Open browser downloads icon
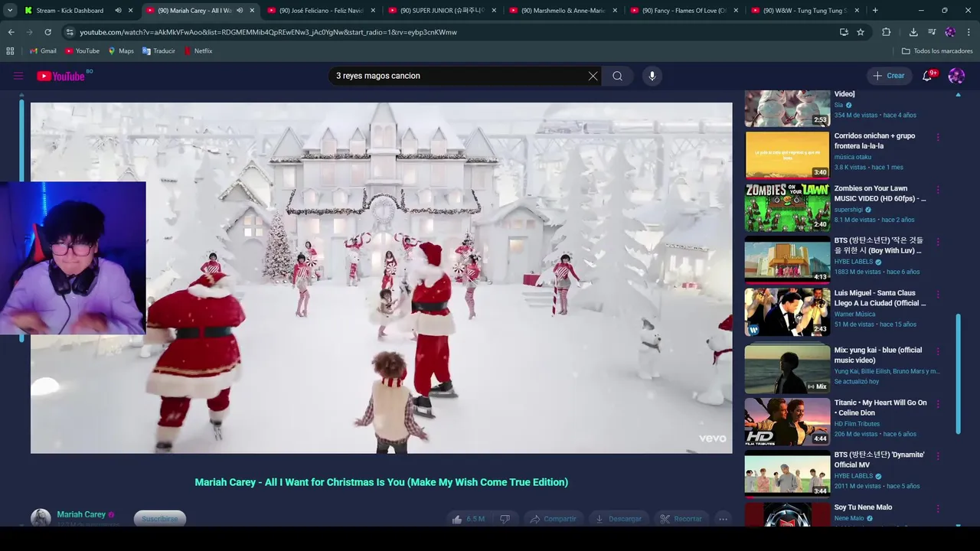Screen dimensions: 980x551 click(x=913, y=32)
